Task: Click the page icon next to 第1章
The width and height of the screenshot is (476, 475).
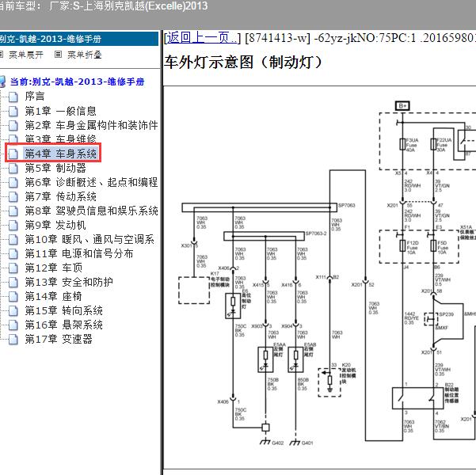Action: point(13,111)
